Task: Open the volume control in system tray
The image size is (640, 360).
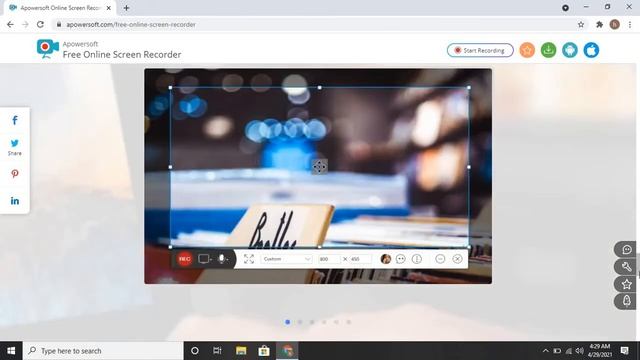Action: click(580, 351)
